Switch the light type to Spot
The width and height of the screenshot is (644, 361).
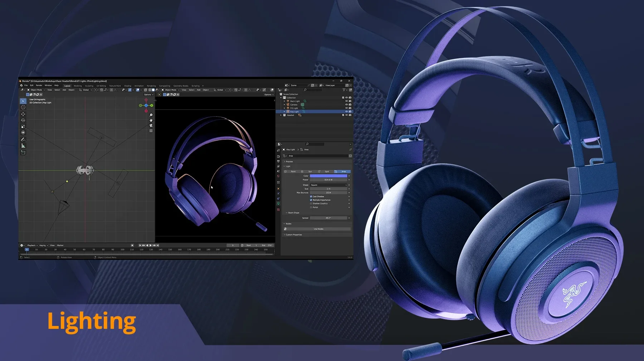[x=327, y=171]
